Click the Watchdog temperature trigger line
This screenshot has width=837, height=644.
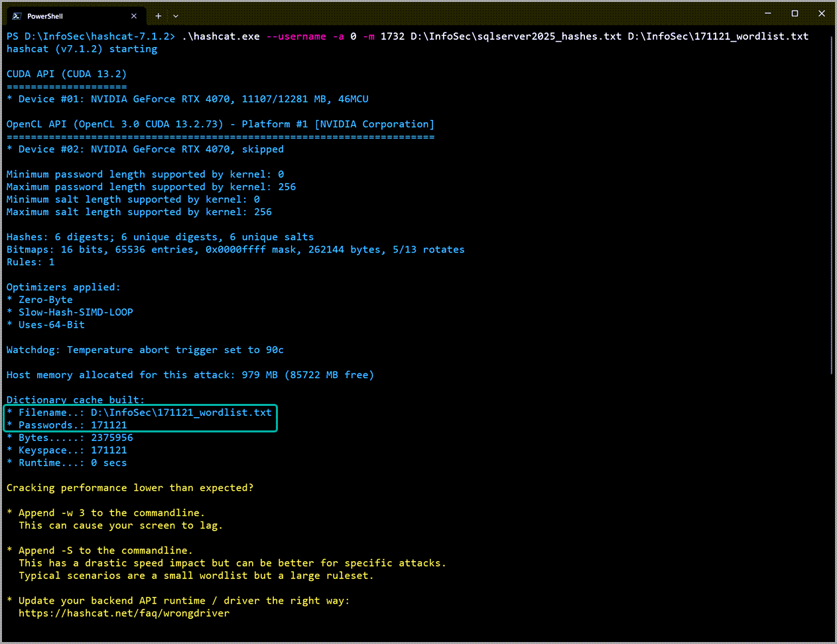click(x=145, y=350)
